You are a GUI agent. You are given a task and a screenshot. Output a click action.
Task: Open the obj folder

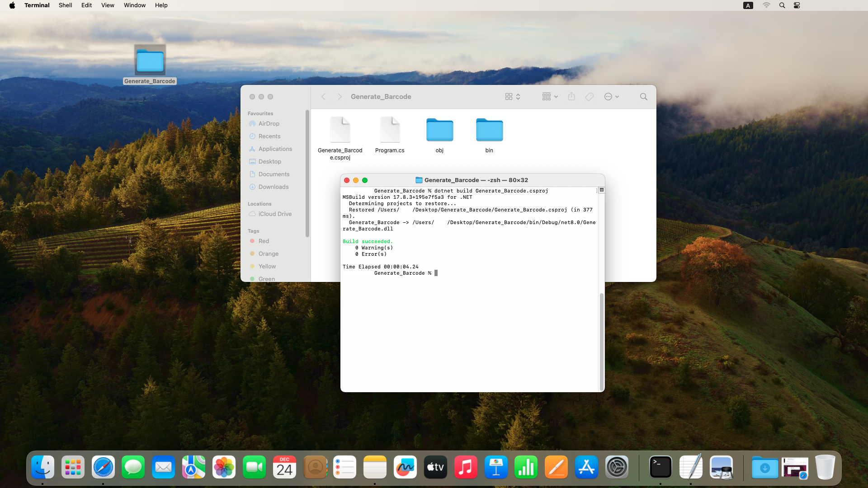[439, 130]
